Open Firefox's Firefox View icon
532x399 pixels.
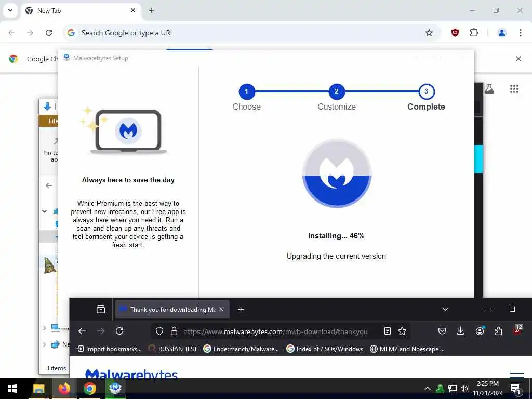[x=101, y=310]
